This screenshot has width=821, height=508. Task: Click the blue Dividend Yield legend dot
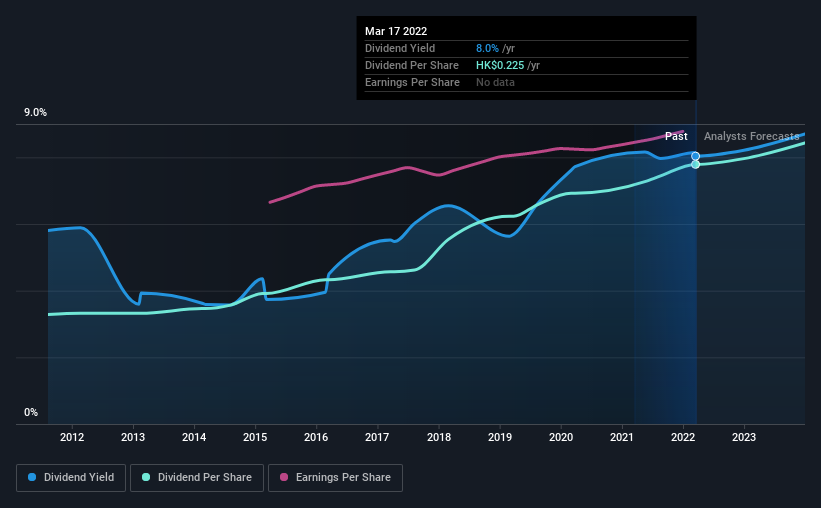[x=32, y=477]
